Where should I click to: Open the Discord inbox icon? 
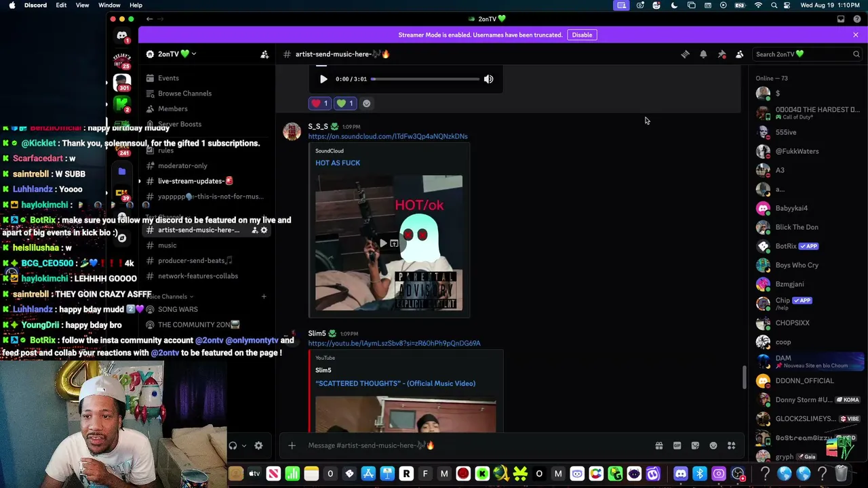pyautogui.click(x=841, y=19)
